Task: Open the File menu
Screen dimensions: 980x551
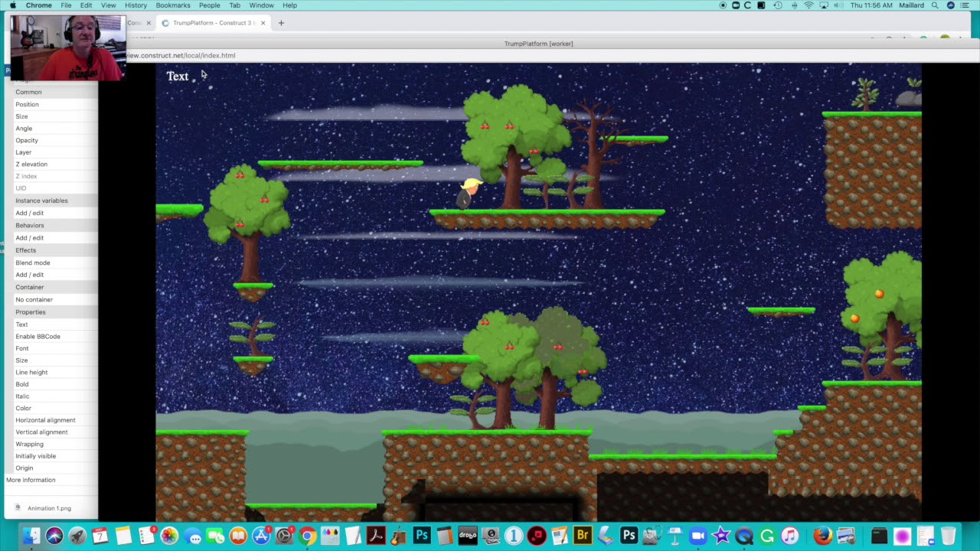Action: [67, 5]
